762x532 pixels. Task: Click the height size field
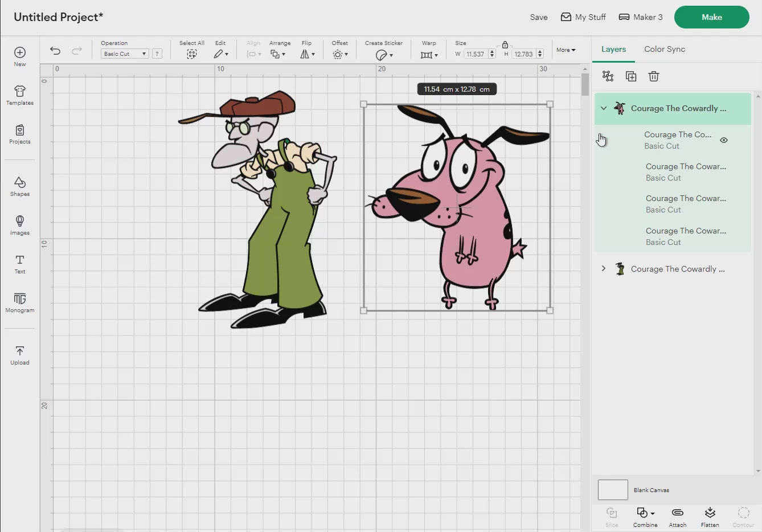pyautogui.click(x=524, y=54)
